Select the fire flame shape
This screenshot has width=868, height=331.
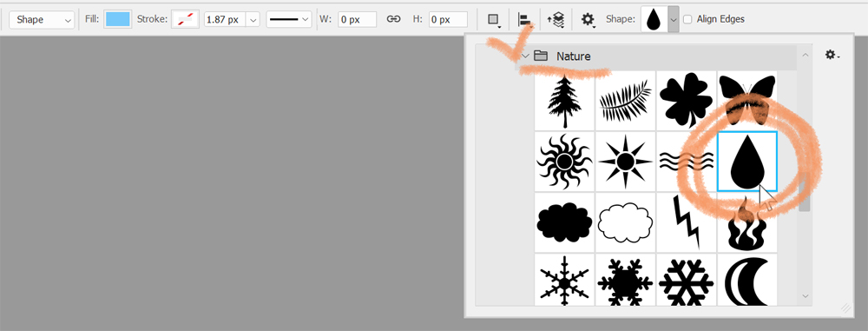[746, 222]
